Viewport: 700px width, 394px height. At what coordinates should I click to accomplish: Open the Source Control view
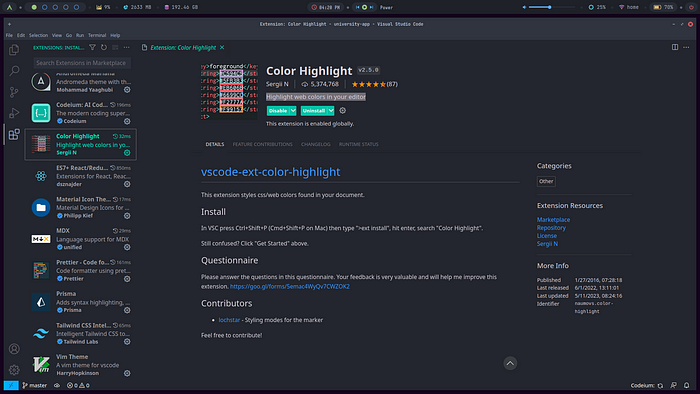[14, 92]
